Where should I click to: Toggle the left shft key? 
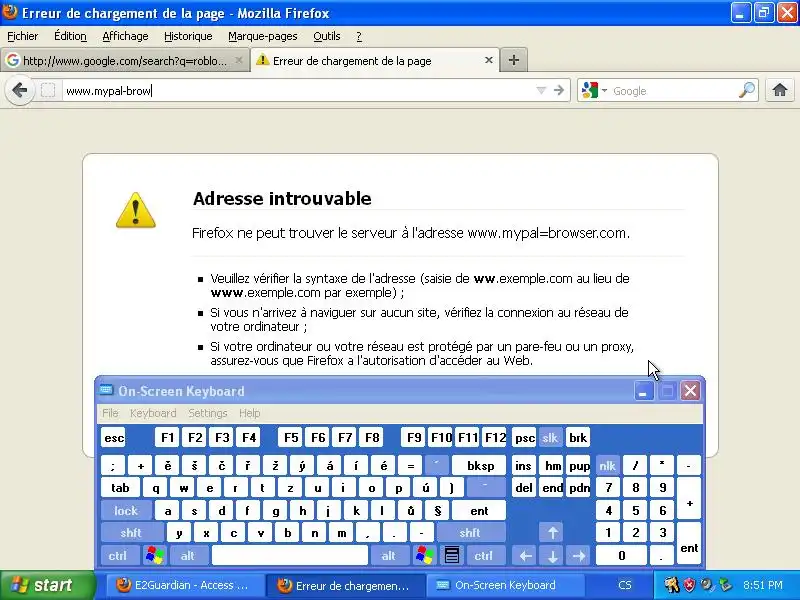[x=131, y=533]
